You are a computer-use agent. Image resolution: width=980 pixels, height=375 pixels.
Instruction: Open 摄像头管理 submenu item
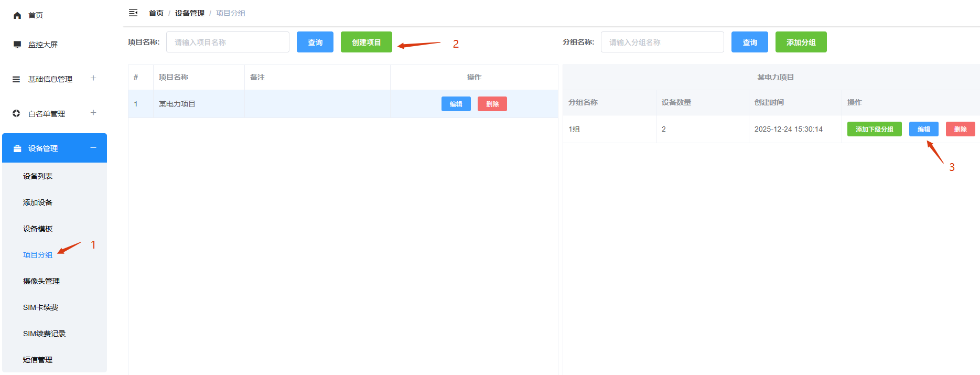(x=41, y=281)
